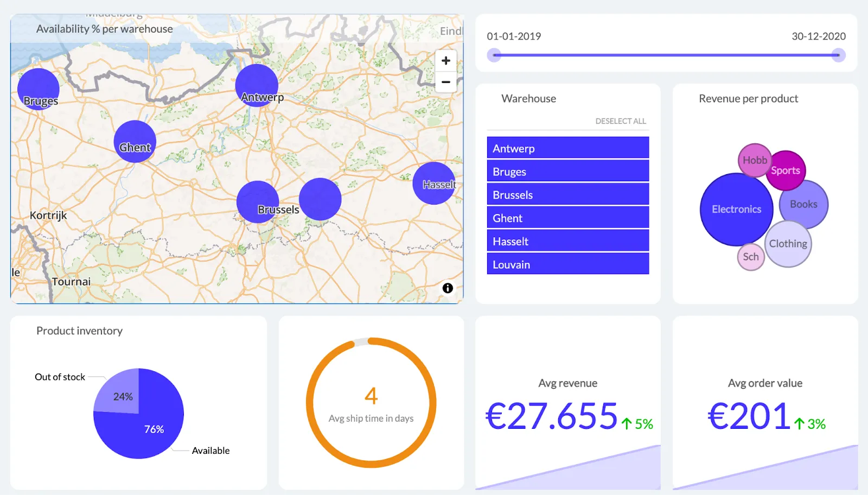This screenshot has height=495, width=868.
Task: Click the 3% order value increase indicator
Action: [810, 424]
